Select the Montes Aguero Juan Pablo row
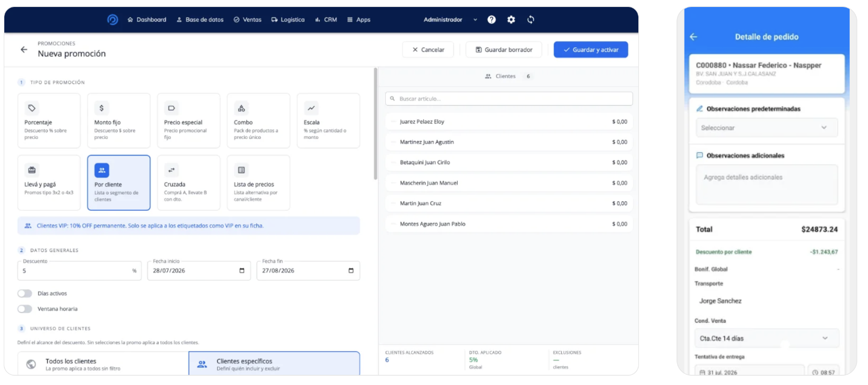 coord(509,224)
